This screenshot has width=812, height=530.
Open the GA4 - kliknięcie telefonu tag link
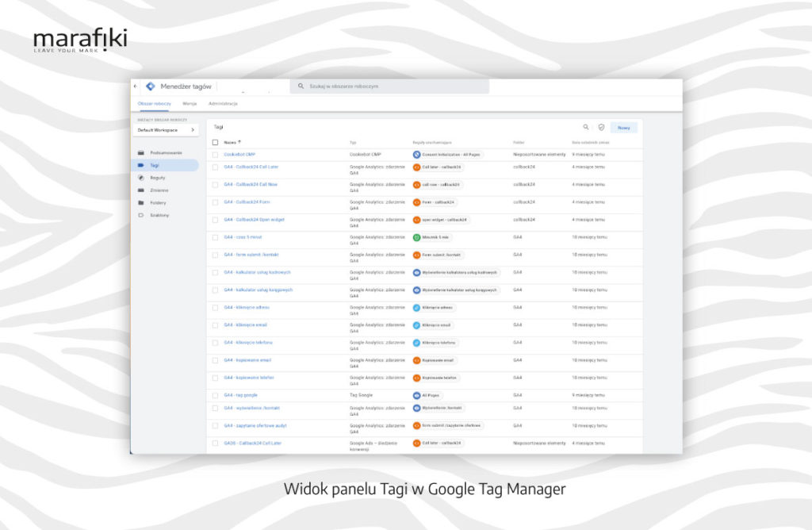(248, 343)
